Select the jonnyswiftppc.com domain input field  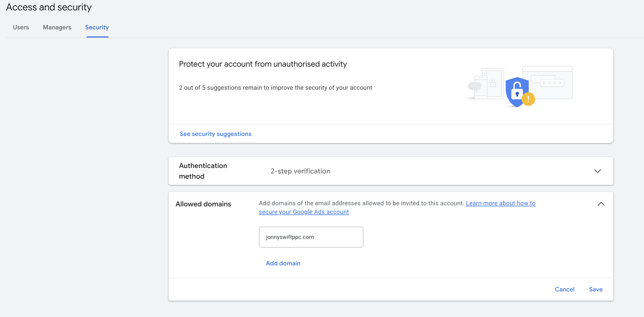311,237
